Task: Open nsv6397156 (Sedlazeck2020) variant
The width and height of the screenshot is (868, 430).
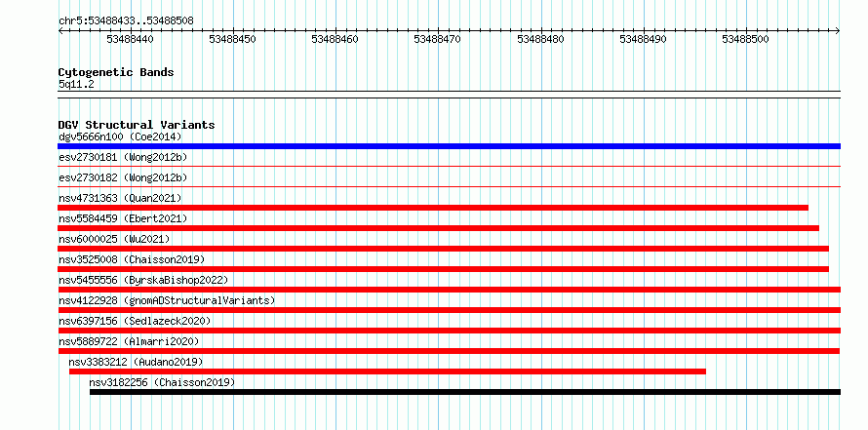Action: pos(135,321)
